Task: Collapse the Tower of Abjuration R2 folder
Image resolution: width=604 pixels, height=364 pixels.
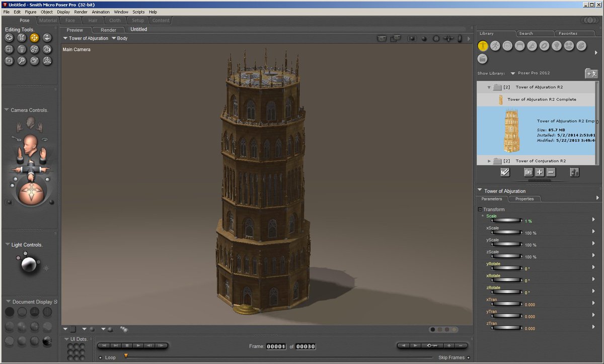Action: click(x=489, y=87)
